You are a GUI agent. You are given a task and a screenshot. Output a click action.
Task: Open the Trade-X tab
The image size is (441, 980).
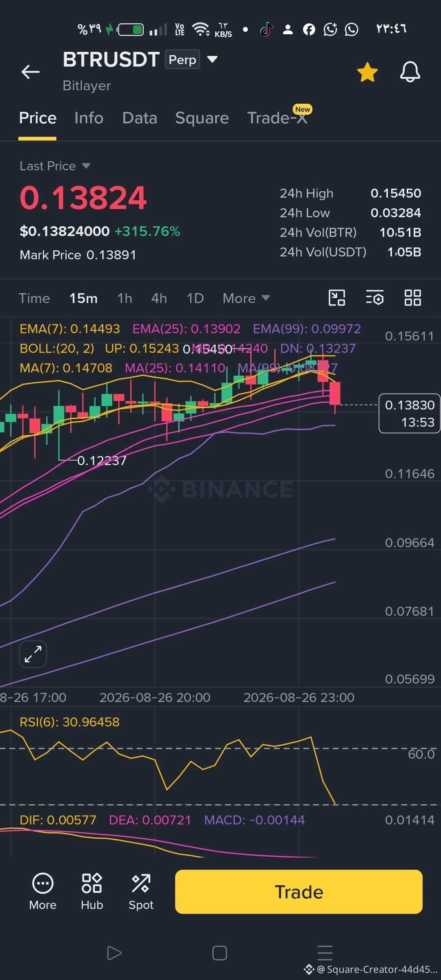[x=277, y=118]
